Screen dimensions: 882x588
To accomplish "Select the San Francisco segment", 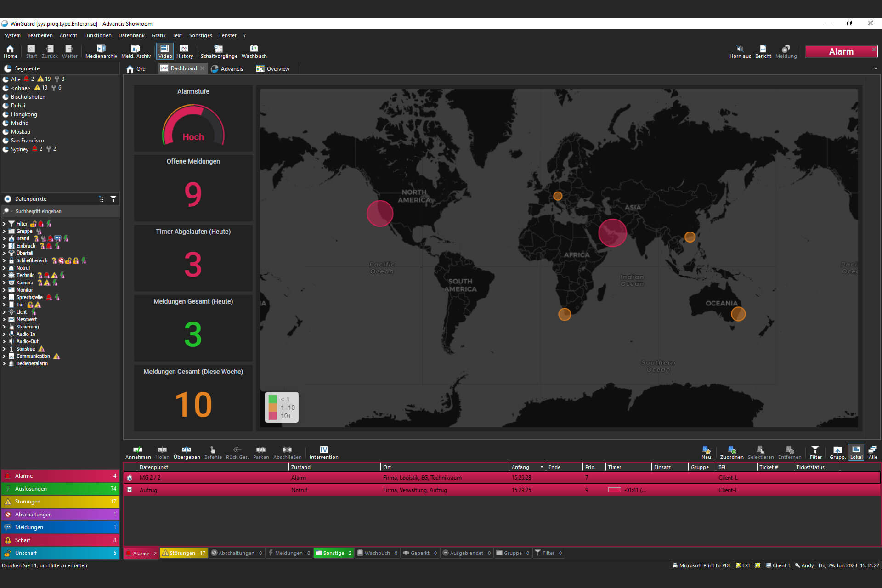I will [27, 141].
